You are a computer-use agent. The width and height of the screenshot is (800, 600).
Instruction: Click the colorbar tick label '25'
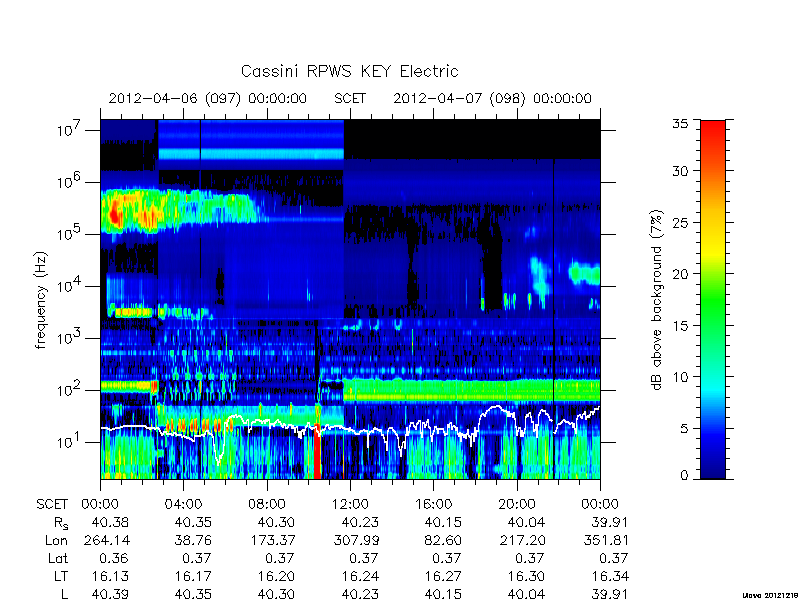(680, 222)
